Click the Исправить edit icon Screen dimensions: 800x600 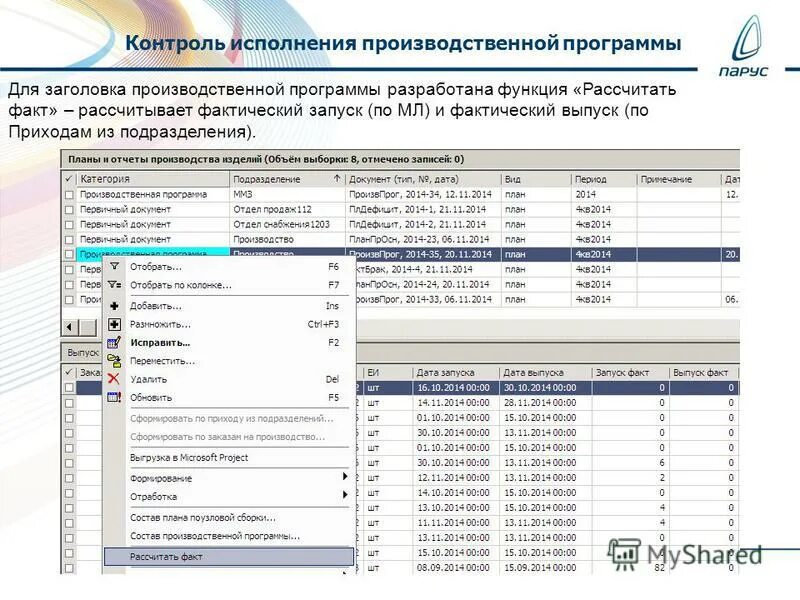[115, 341]
